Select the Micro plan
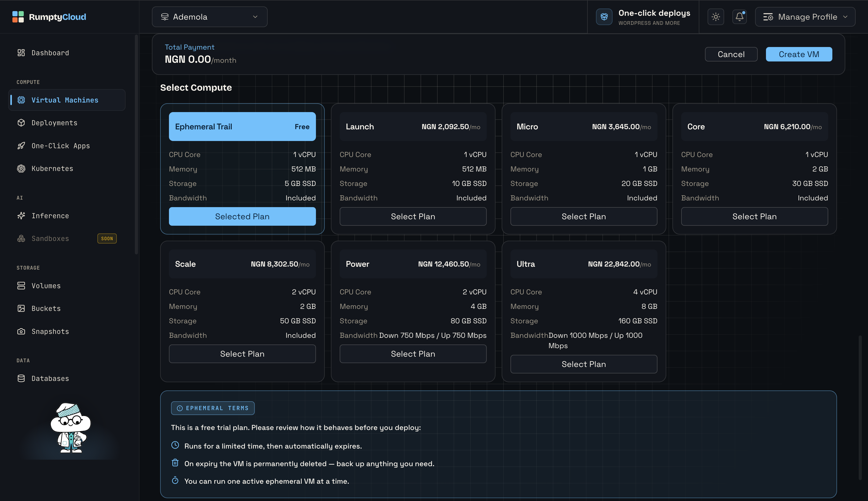The image size is (868, 501). 584,216
